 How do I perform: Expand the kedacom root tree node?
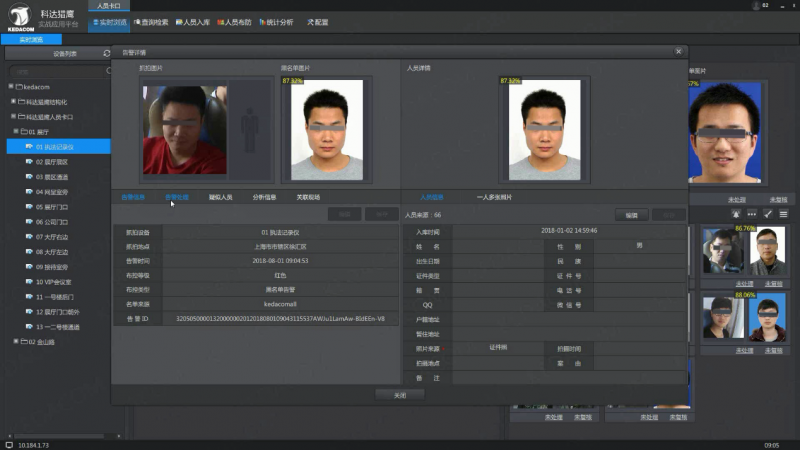pyautogui.click(x=11, y=87)
